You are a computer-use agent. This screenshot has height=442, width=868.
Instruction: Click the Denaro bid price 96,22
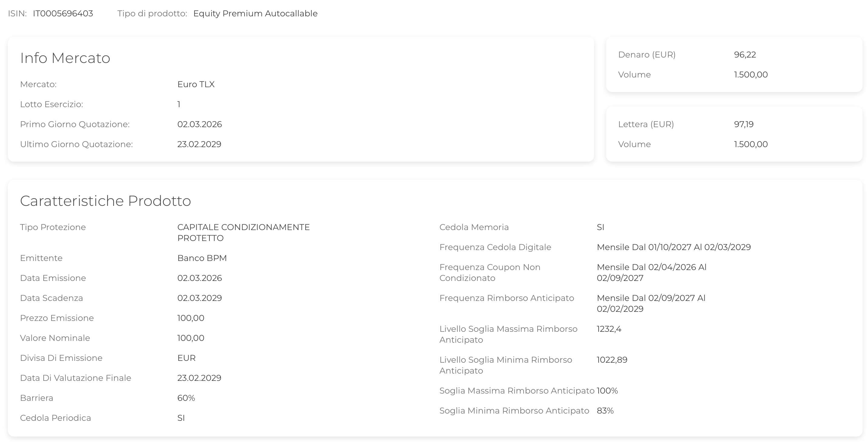745,54
